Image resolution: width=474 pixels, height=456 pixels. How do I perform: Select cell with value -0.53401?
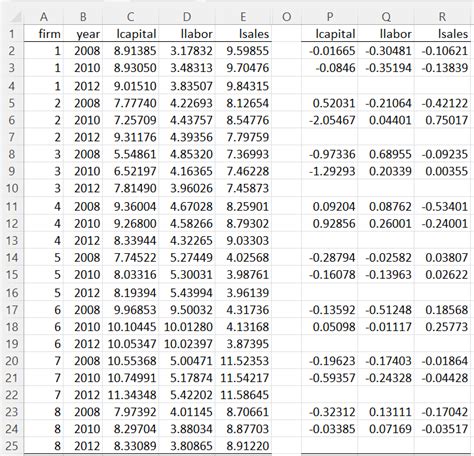(x=442, y=206)
